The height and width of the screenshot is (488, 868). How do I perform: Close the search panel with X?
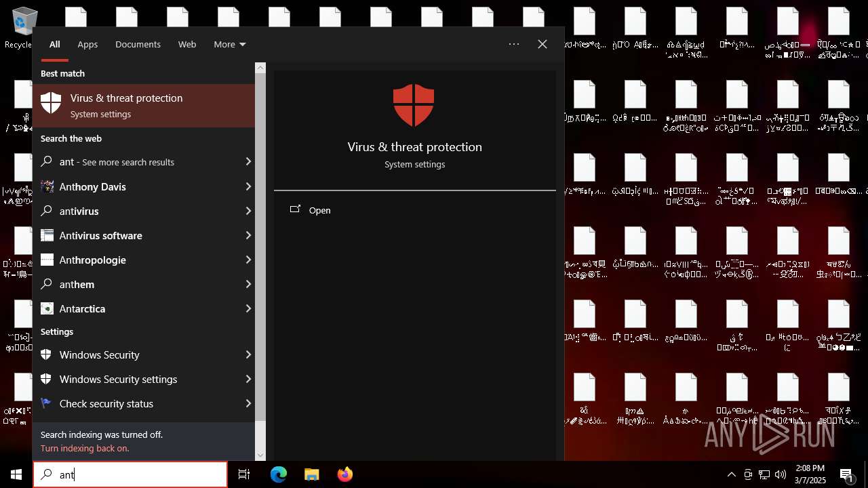[x=542, y=44]
